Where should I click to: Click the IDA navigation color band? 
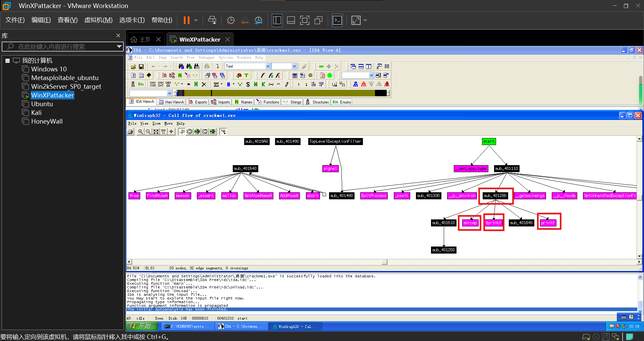click(x=281, y=93)
